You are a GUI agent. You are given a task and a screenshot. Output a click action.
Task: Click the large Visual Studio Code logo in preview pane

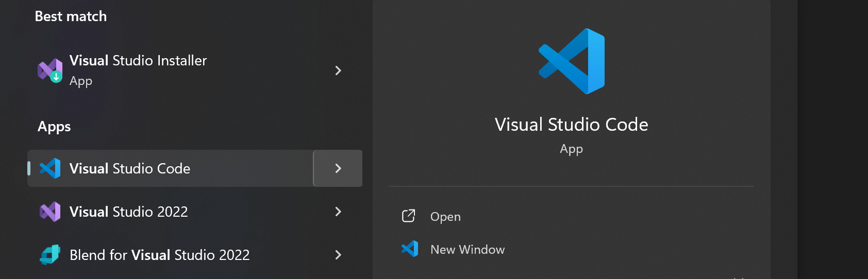[x=572, y=61]
